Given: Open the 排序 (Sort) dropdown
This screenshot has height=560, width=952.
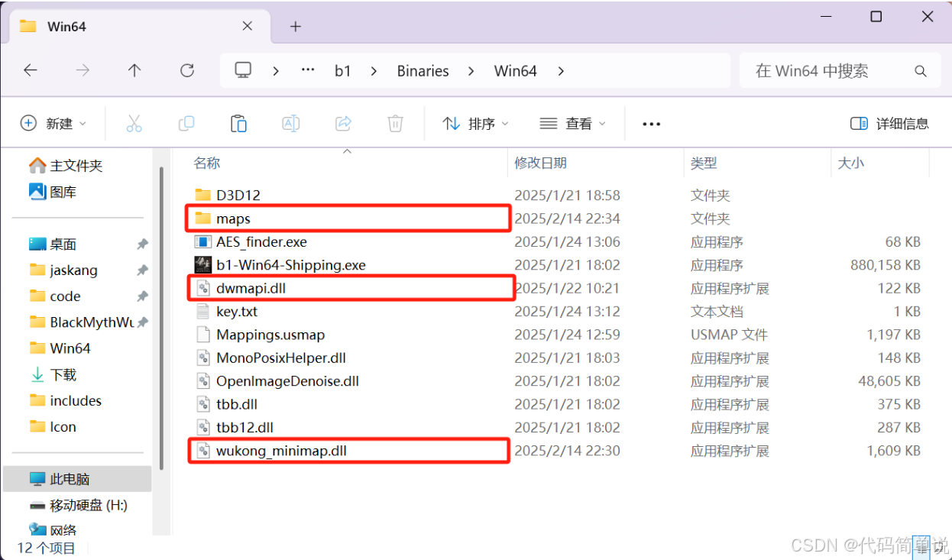Looking at the screenshot, I should [475, 123].
